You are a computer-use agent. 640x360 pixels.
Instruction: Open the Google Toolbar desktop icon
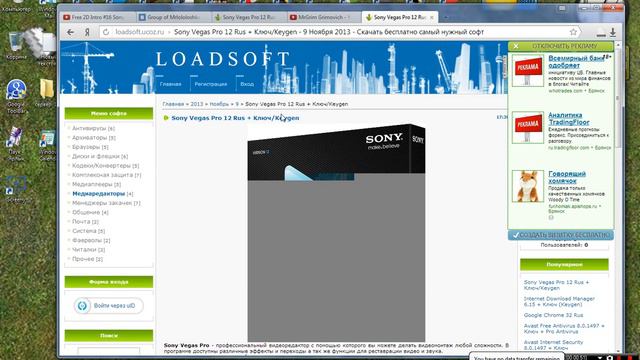point(16,96)
